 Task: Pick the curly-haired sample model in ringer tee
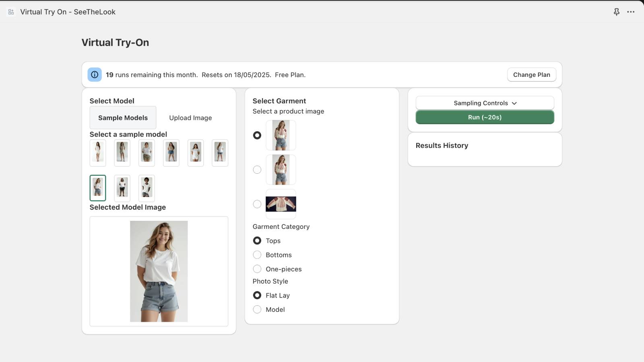coord(147,188)
